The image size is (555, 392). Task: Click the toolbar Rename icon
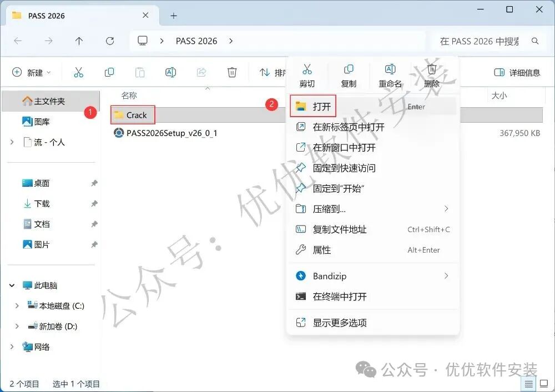170,72
